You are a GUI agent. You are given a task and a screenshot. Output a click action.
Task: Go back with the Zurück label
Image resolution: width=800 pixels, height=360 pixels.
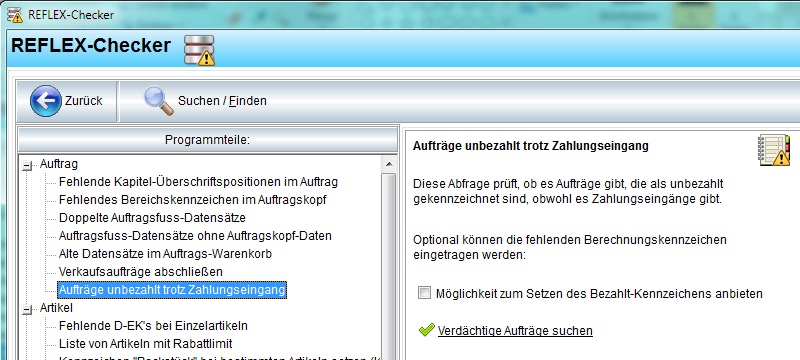click(83, 101)
